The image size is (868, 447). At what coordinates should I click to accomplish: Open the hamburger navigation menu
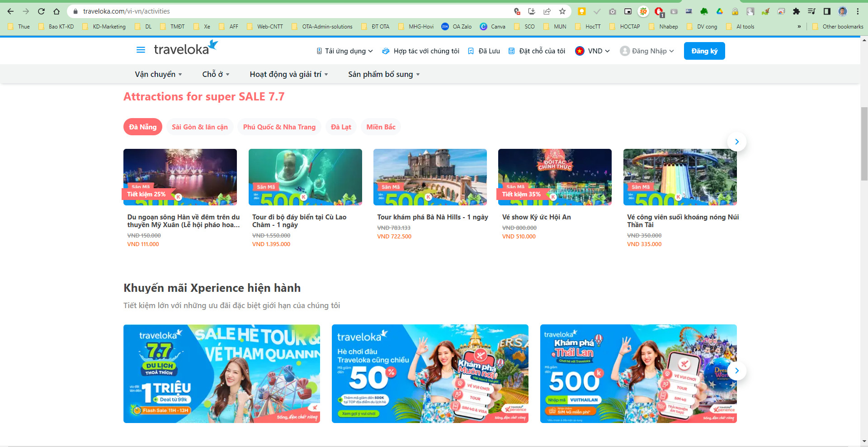pos(141,50)
